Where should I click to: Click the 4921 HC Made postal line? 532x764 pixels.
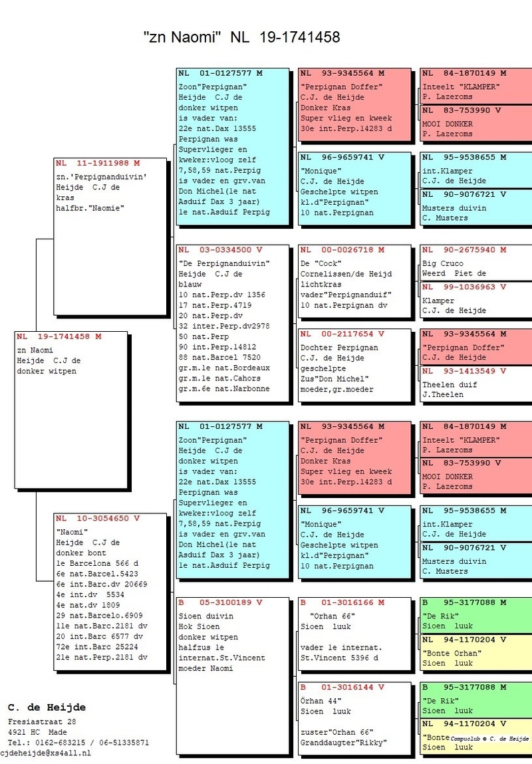click(x=37, y=732)
